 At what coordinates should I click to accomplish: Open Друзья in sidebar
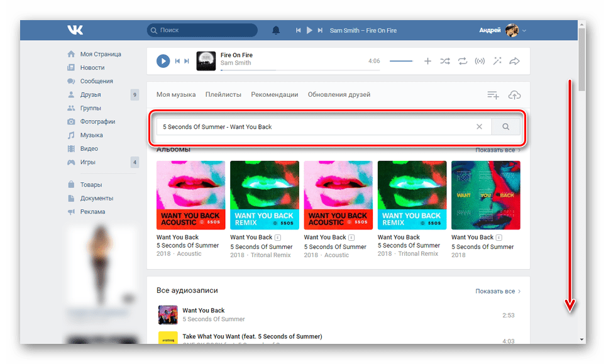tap(91, 95)
